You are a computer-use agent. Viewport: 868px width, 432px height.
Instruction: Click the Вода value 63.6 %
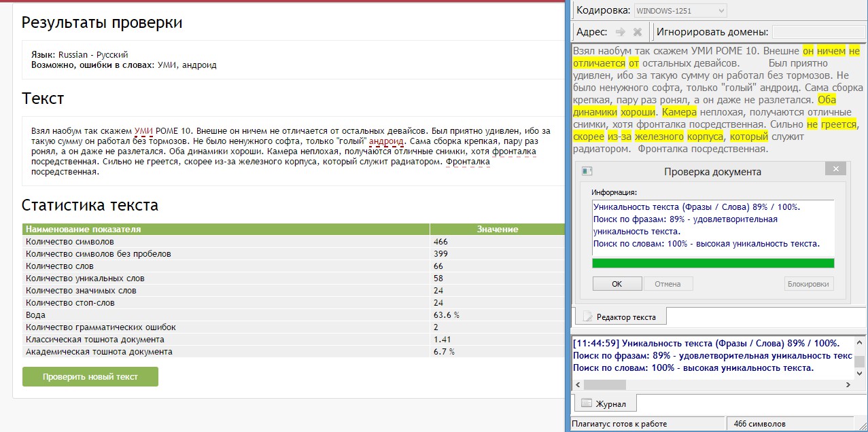[x=447, y=315]
